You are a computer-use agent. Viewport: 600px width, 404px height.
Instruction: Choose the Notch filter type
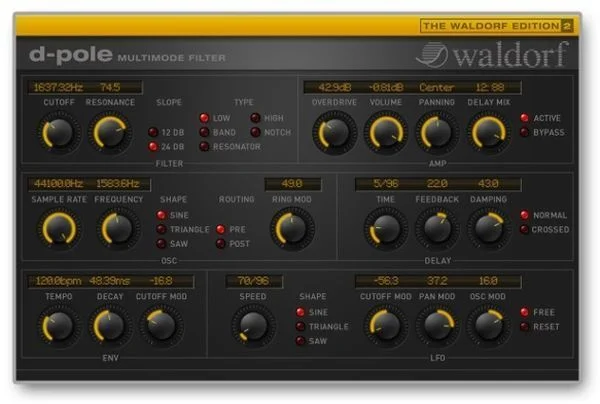pos(256,132)
